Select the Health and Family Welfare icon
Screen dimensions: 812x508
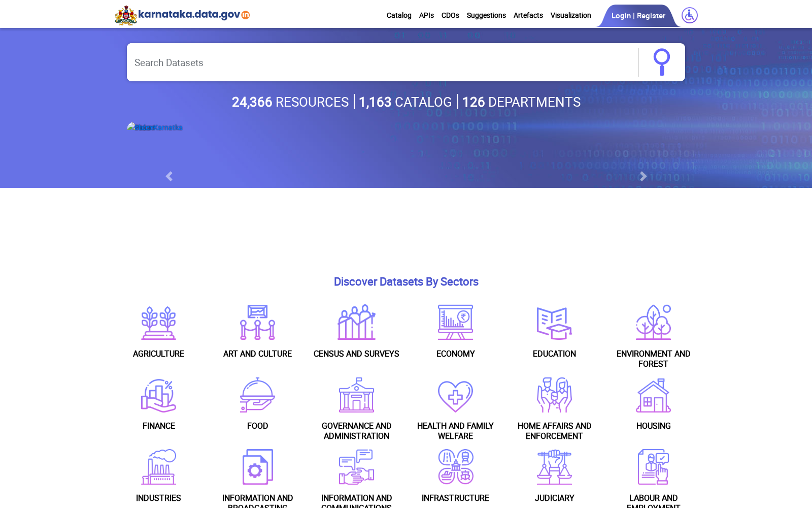click(455, 396)
